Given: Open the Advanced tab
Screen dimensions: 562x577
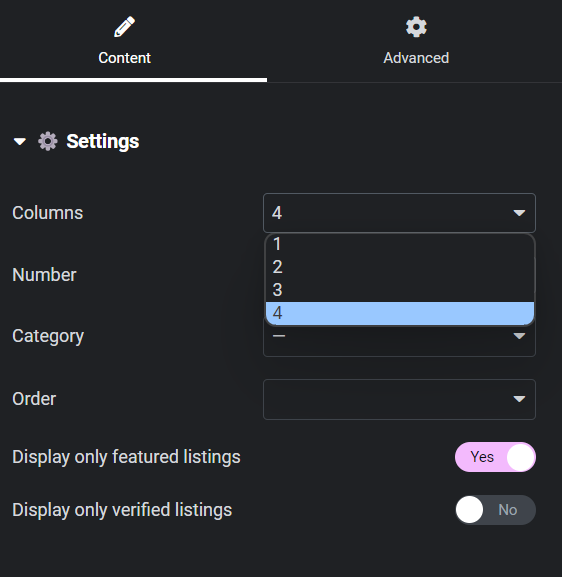Looking at the screenshot, I should [416, 40].
